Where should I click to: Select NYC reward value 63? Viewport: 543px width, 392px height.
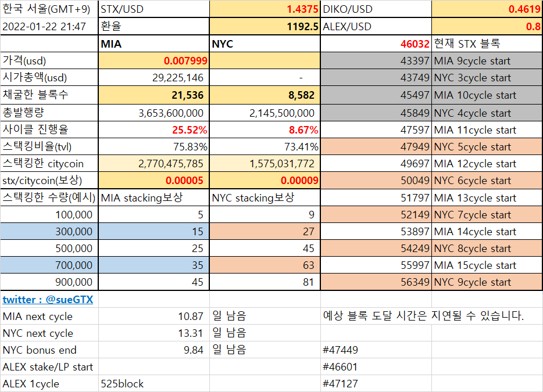pyautogui.click(x=265, y=265)
